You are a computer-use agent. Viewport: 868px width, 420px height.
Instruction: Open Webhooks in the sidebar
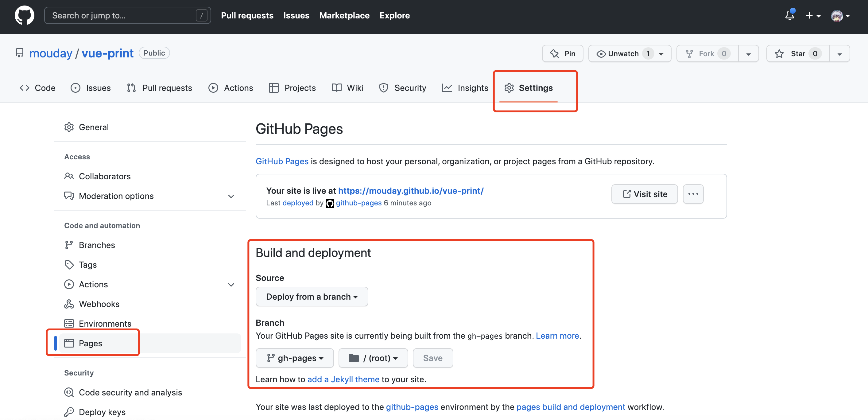(x=99, y=304)
